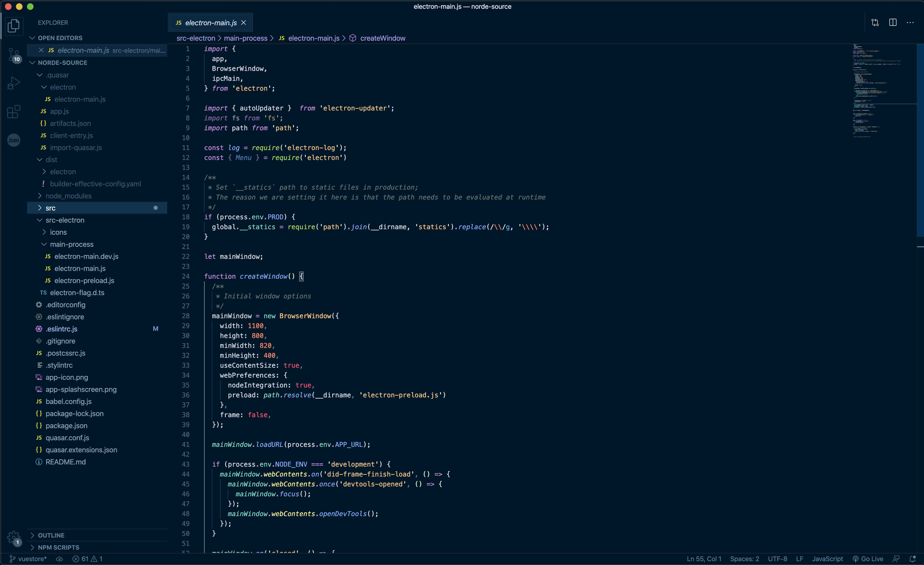924x565 pixels.
Task: Open app.js under .quasar
Action: [x=97, y=111]
